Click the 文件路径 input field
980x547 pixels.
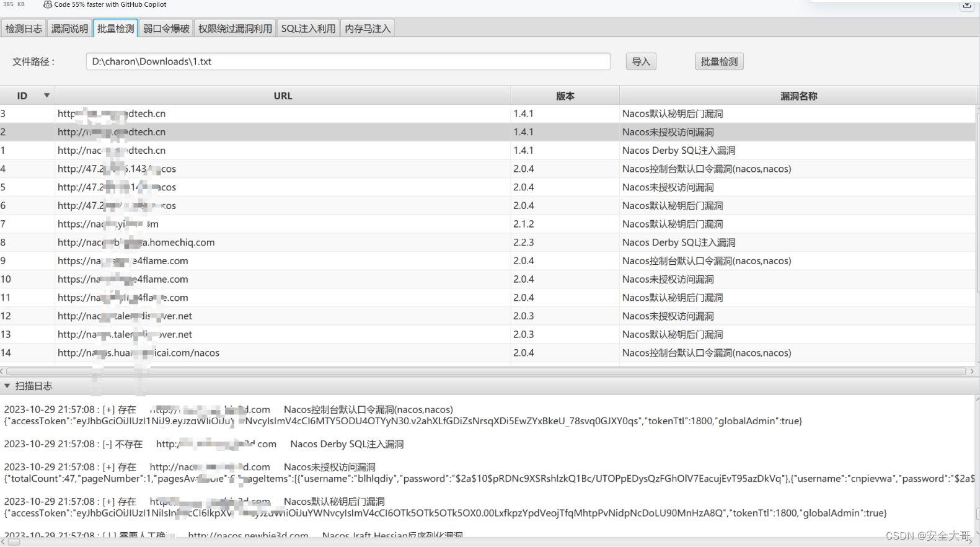[x=348, y=61]
